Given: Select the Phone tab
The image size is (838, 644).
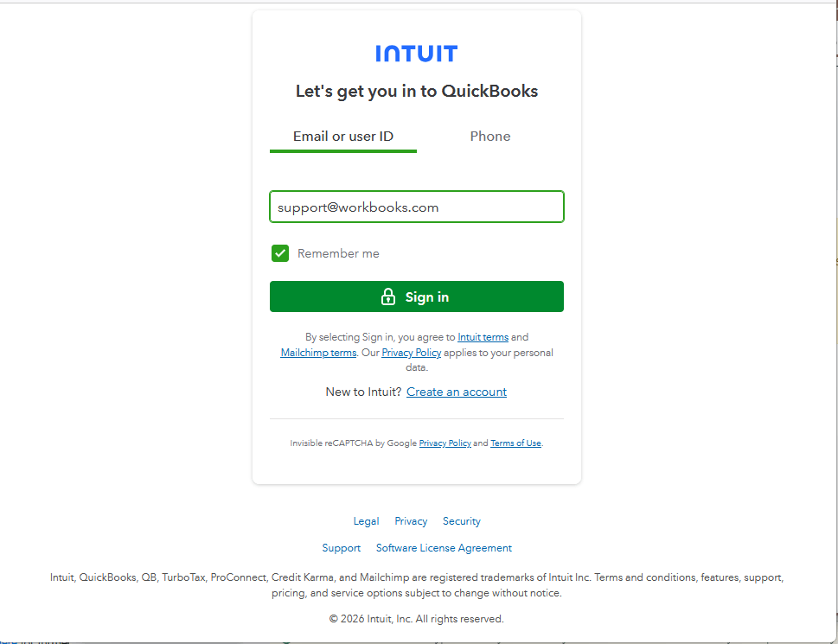Looking at the screenshot, I should pyautogui.click(x=490, y=137).
